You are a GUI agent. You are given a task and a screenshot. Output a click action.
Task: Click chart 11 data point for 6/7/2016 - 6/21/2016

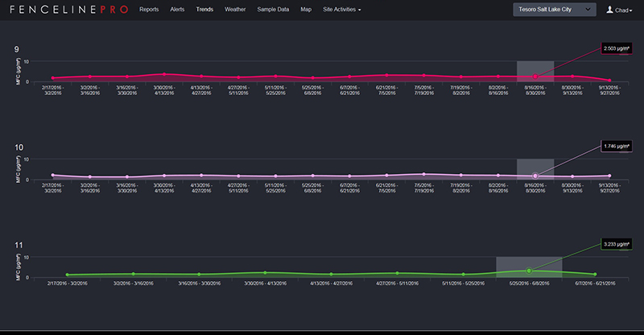595,274
